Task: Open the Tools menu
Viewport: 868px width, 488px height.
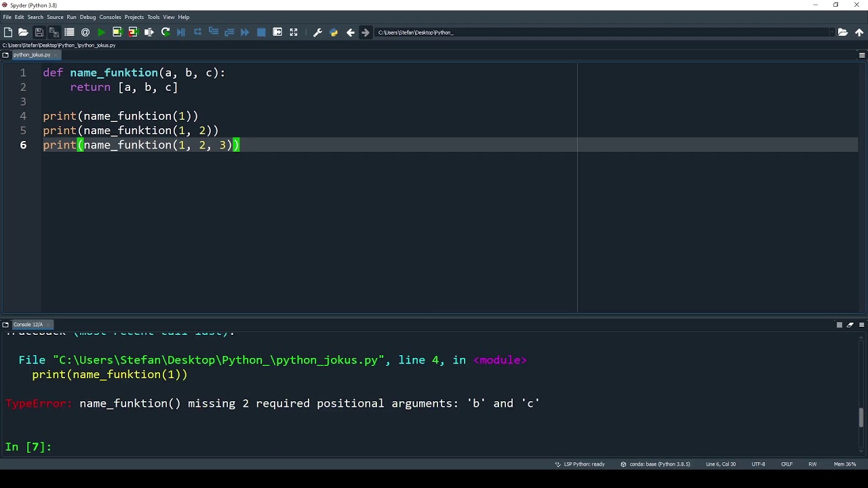Action: pos(153,17)
